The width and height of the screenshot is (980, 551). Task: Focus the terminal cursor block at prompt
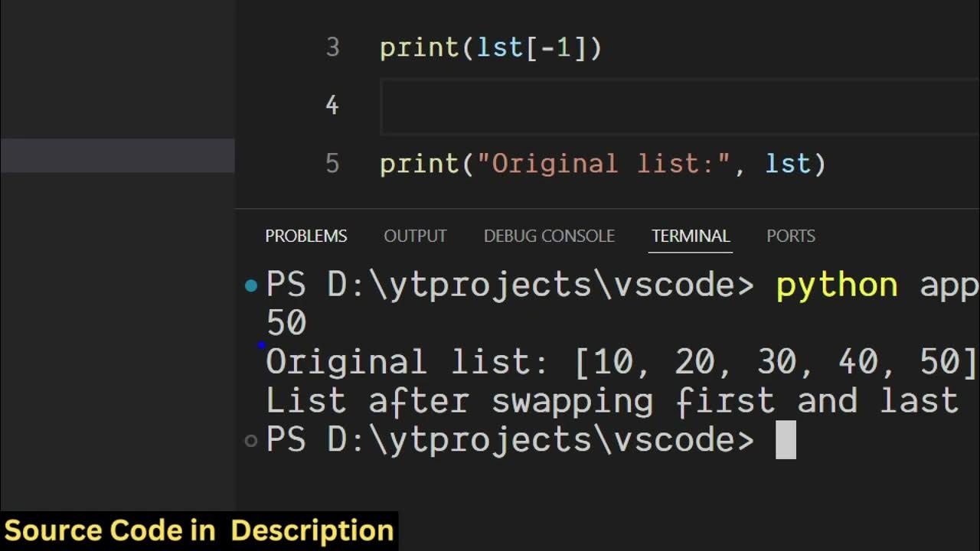[786, 440]
